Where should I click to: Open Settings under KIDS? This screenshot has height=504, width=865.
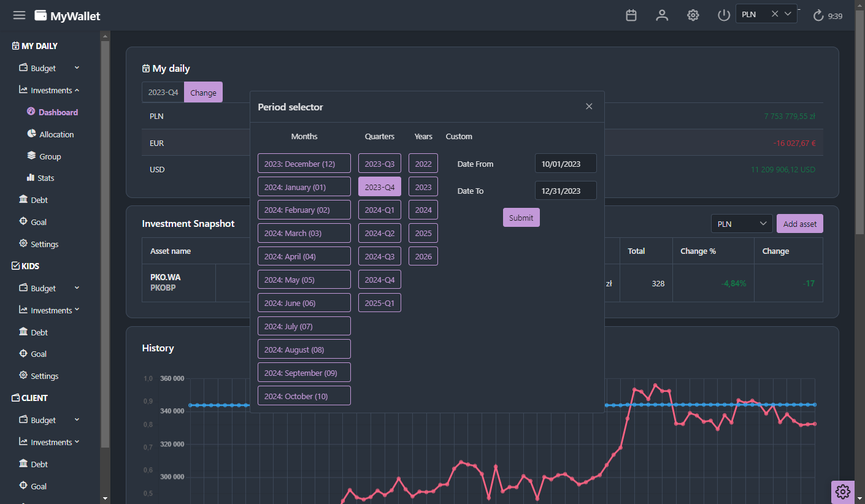coord(39,376)
